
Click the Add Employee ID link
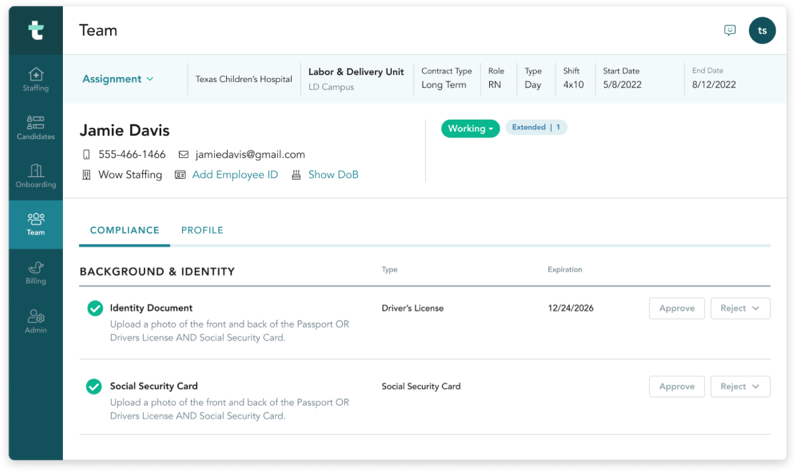click(x=235, y=175)
